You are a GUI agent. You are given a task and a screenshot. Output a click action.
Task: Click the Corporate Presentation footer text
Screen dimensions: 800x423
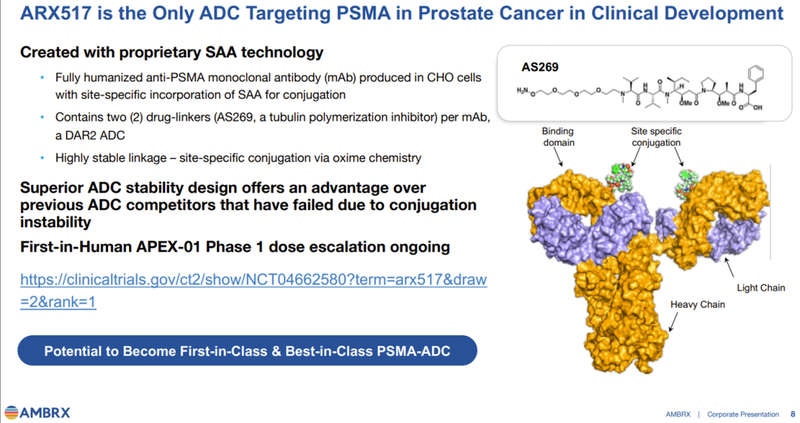pos(743,414)
